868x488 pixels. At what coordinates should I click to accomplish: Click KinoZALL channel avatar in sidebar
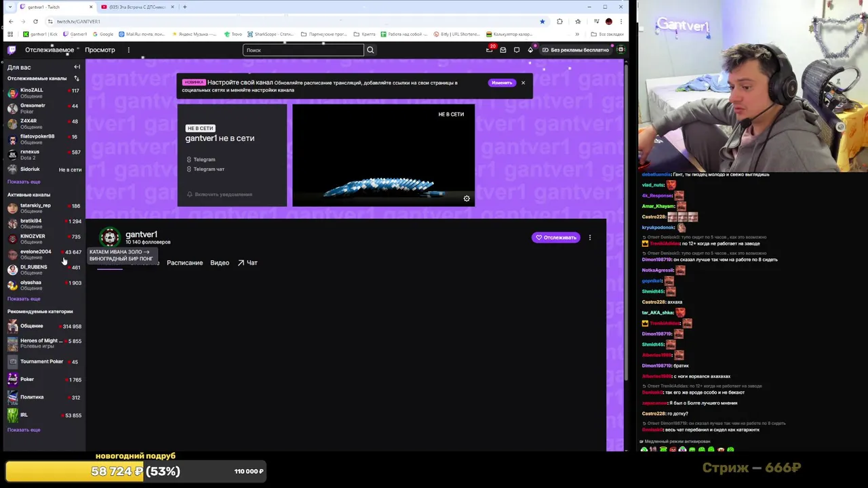[12, 93]
